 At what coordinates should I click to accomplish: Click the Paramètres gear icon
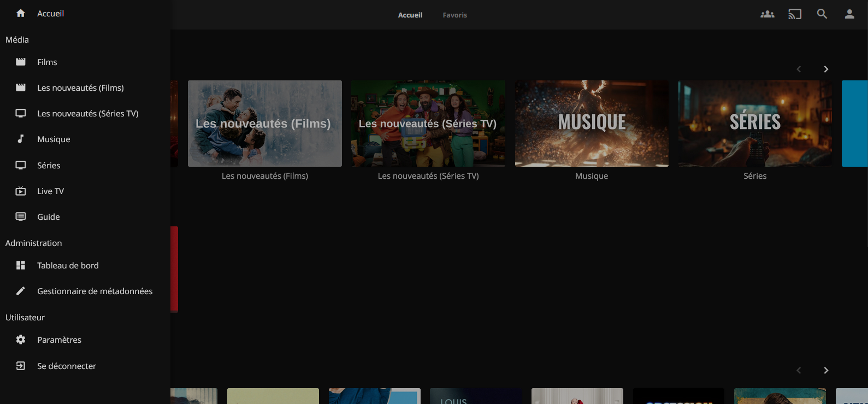point(21,339)
